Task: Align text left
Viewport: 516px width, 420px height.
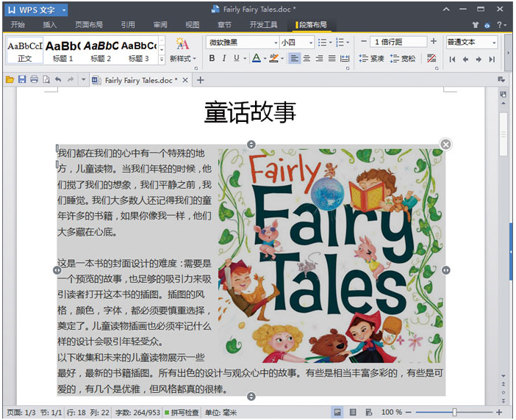Action: pyautogui.click(x=294, y=59)
